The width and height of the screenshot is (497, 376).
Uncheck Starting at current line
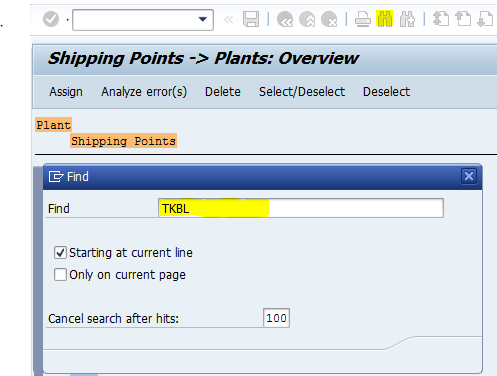[x=60, y=253]
